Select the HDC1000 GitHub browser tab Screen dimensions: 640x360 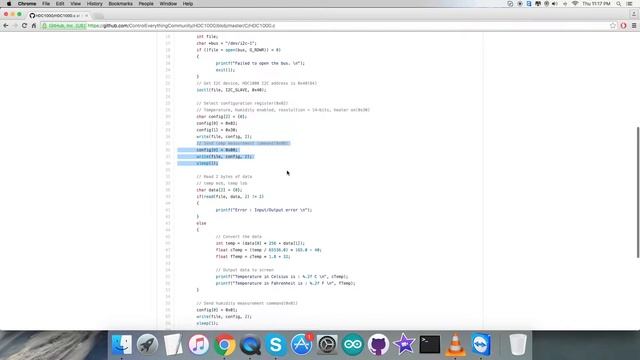(57, 16)
